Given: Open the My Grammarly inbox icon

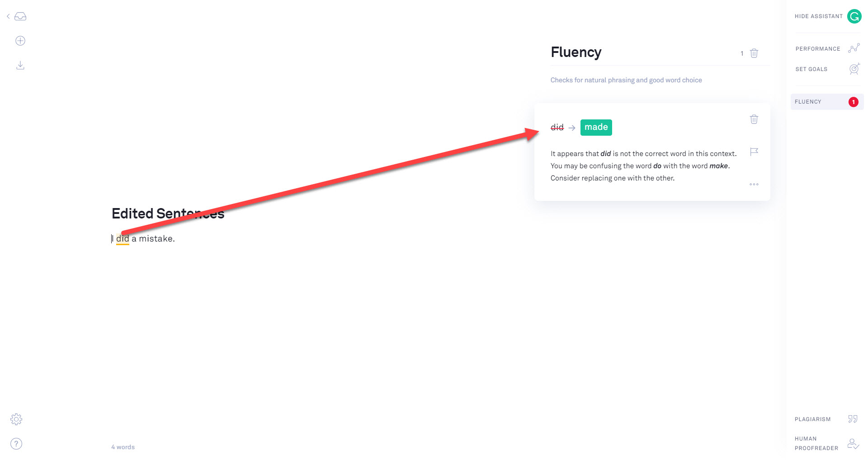Looking at the screenshot, I should (20, 17).
